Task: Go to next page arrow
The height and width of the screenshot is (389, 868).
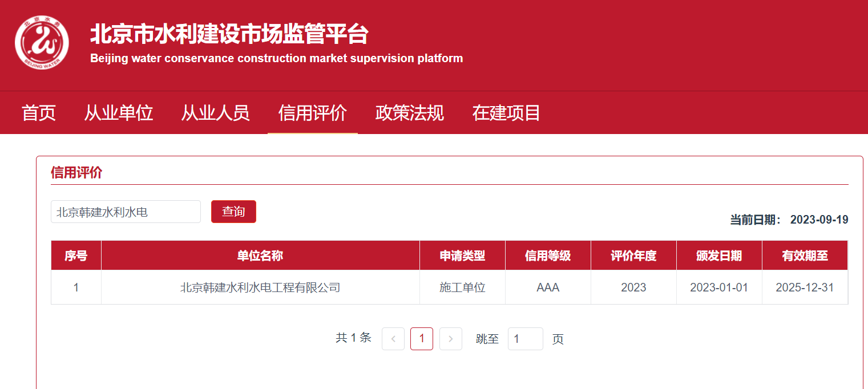Action: (450, 339)
